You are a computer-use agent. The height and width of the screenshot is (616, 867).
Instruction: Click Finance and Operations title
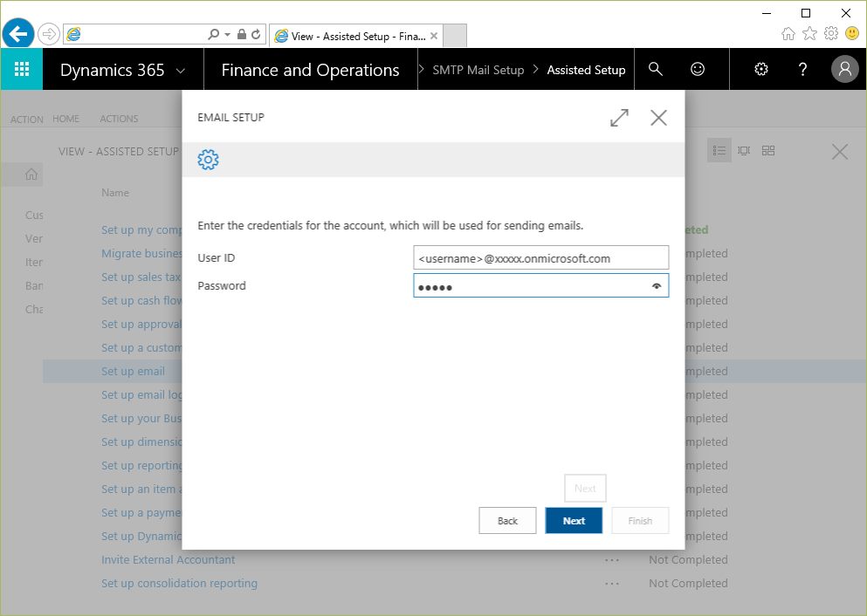[310, 70]
